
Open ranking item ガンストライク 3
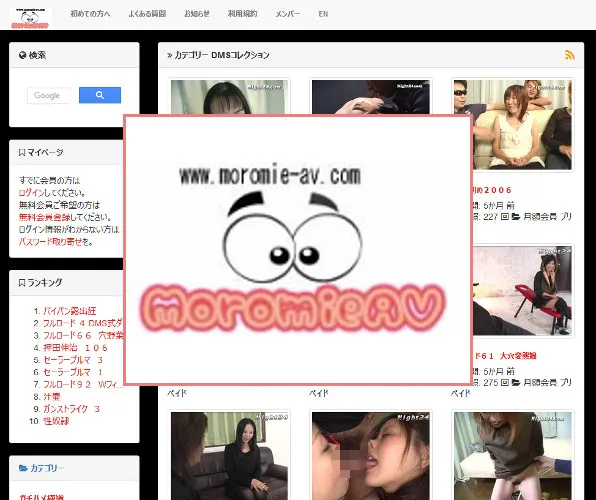(x=71, y=409)
